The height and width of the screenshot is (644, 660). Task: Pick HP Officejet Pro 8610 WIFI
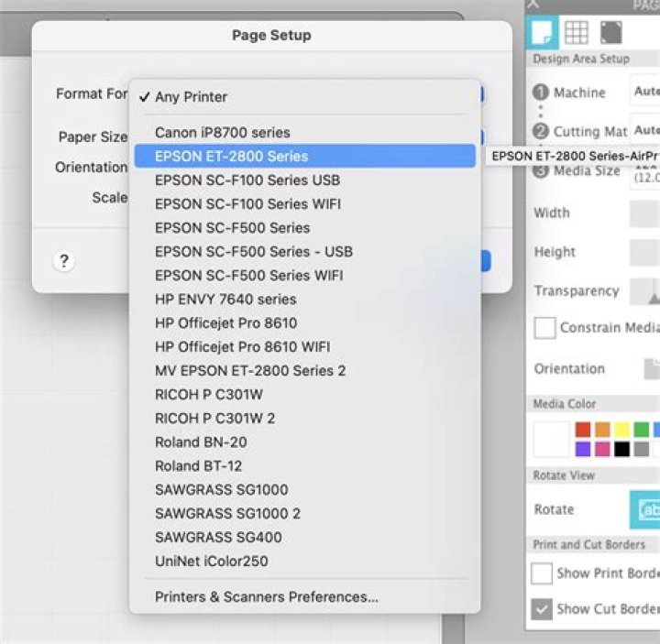[304, 346]
